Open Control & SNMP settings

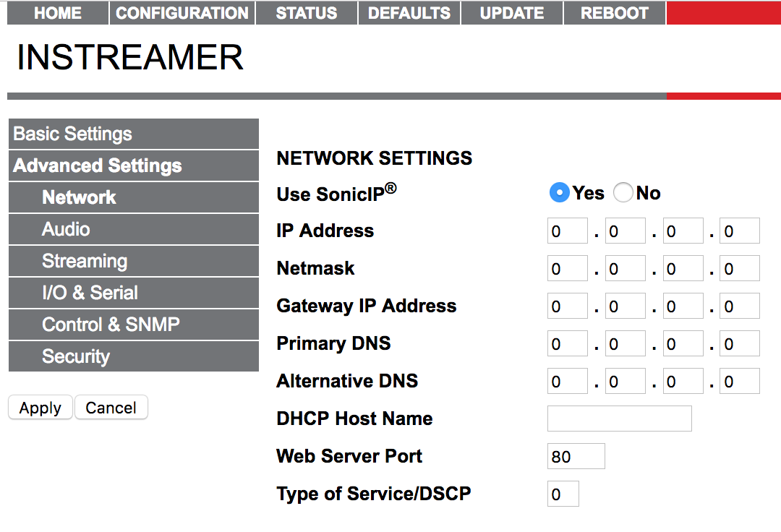134,325
